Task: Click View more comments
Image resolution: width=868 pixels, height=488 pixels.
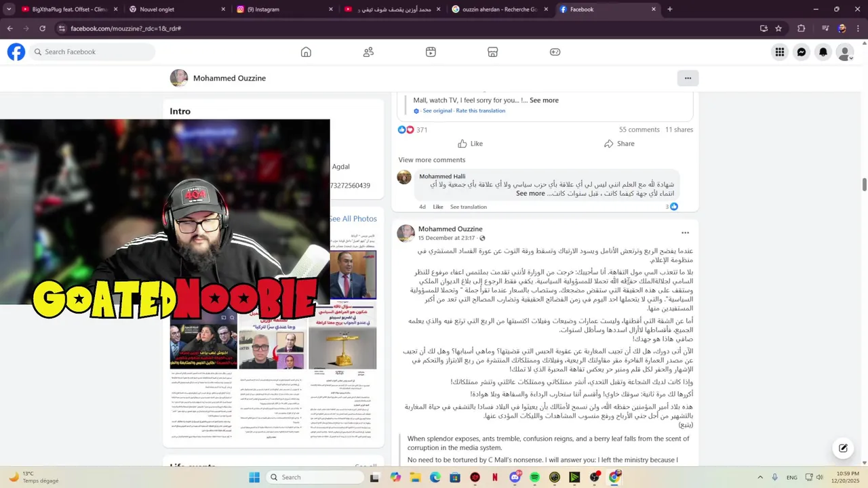Action: click(x=431, y=160)
